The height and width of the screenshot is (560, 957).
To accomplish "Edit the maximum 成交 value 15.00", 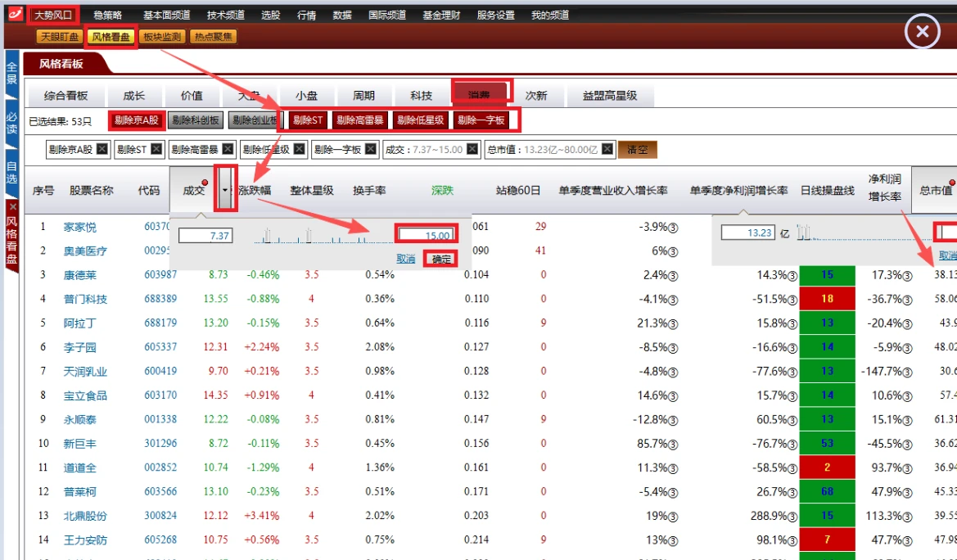I will [426, 235].
